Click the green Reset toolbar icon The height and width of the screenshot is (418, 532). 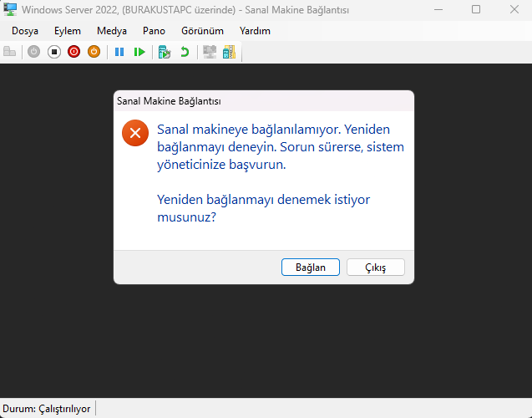tap(139, 52)
